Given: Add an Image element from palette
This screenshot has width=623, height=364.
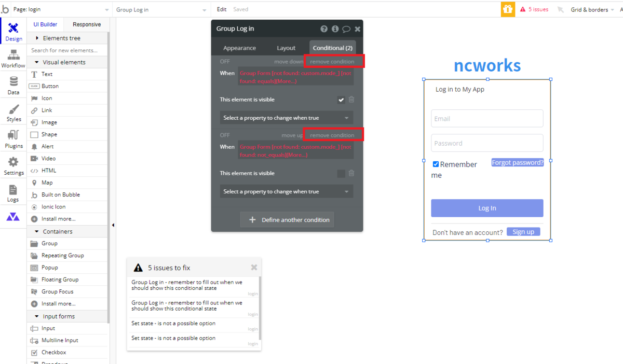Looking at the screenshot, I should (67, 122).
